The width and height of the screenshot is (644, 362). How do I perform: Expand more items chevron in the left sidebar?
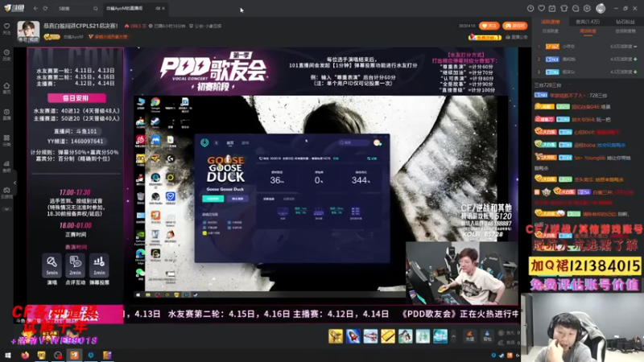click(x=6, y=209)
